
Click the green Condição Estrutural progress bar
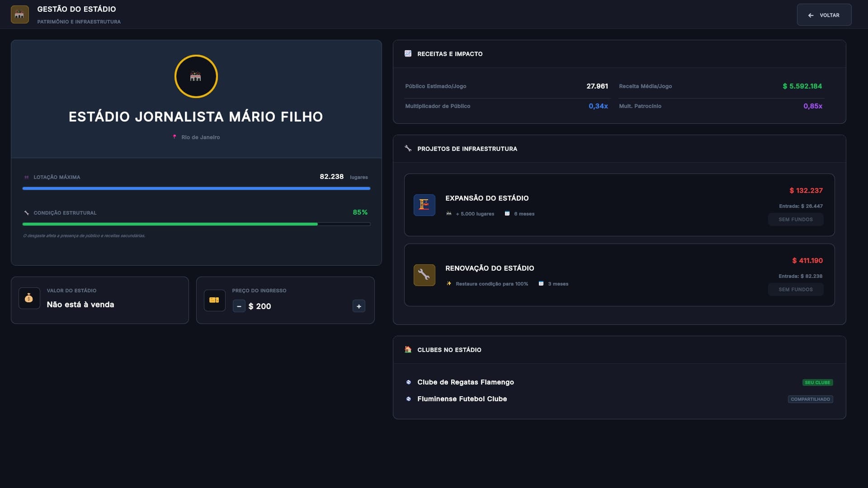tap(196, 224)
